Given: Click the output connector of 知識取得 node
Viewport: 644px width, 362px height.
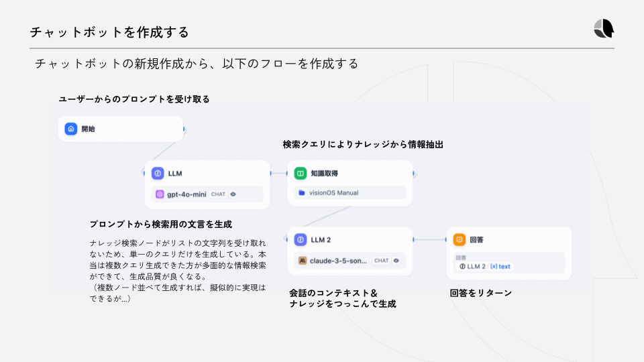Looking at the screenshot, I should [x=413, y=173].
